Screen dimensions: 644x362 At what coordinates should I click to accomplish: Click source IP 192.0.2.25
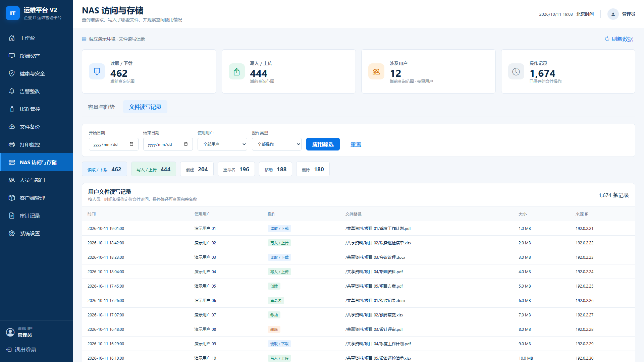[x=585, y=286]
